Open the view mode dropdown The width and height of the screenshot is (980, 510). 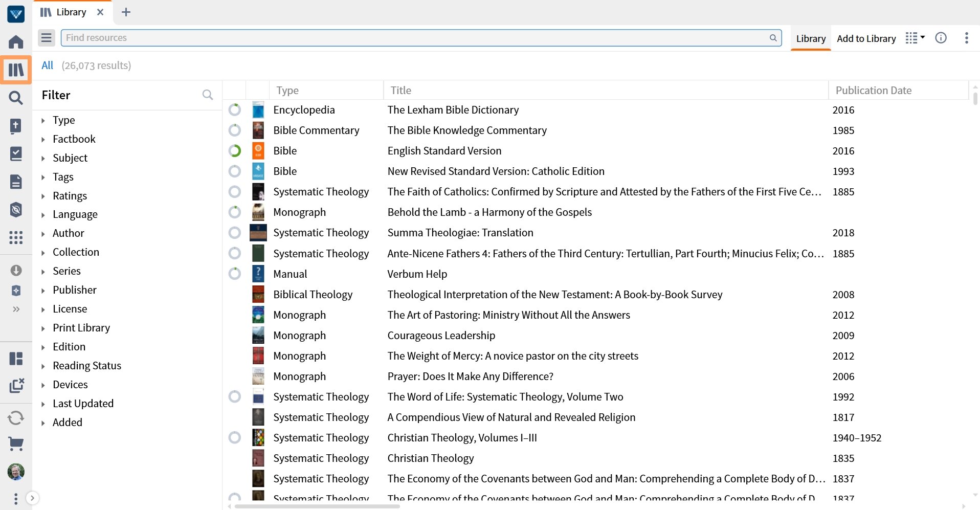point(915,38)
